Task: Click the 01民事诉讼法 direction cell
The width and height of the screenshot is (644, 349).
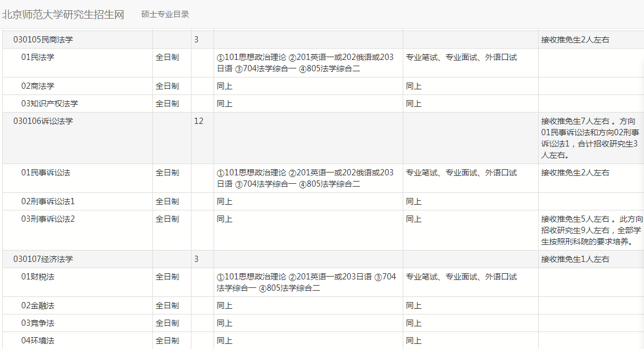Action: click(x=46, y=173)
